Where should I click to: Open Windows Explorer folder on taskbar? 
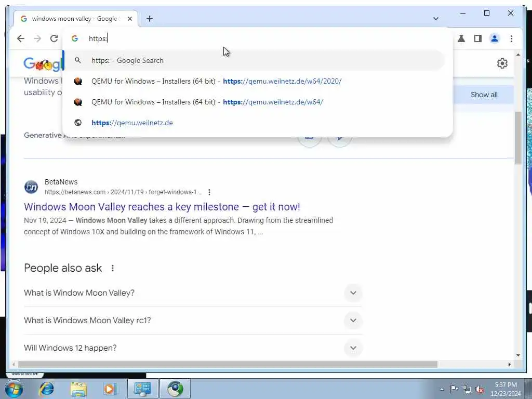[x=79, y=389]
